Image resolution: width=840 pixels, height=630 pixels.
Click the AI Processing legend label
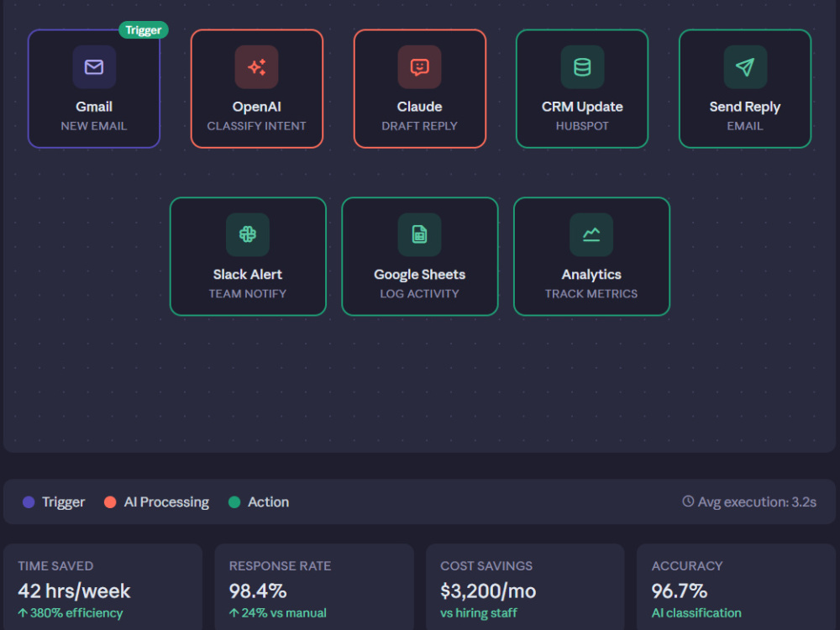(166, 502)
